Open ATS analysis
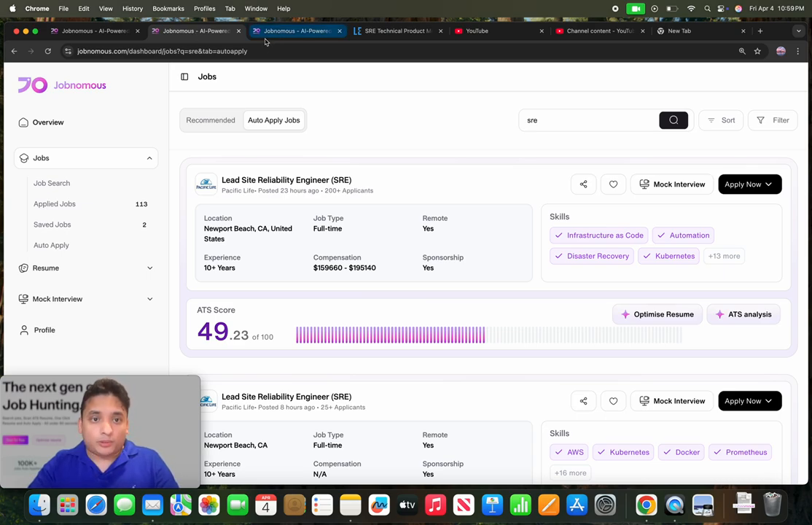Viewport: 812px width, 525px height. click(x=743, y=314)
